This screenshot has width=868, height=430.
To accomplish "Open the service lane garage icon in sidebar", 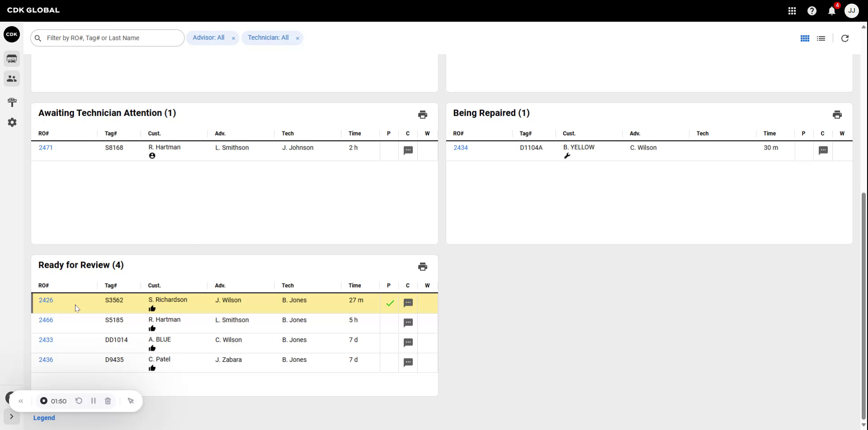I will 11,59.
